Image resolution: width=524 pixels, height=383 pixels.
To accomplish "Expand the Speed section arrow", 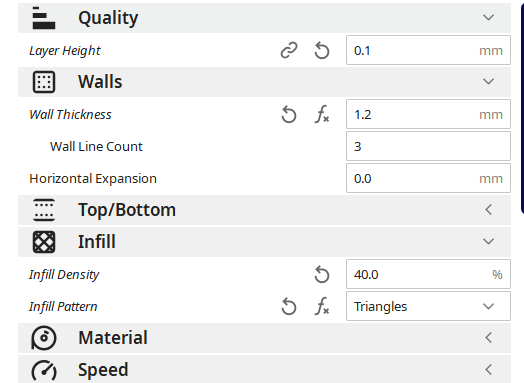I will point(488,370).
